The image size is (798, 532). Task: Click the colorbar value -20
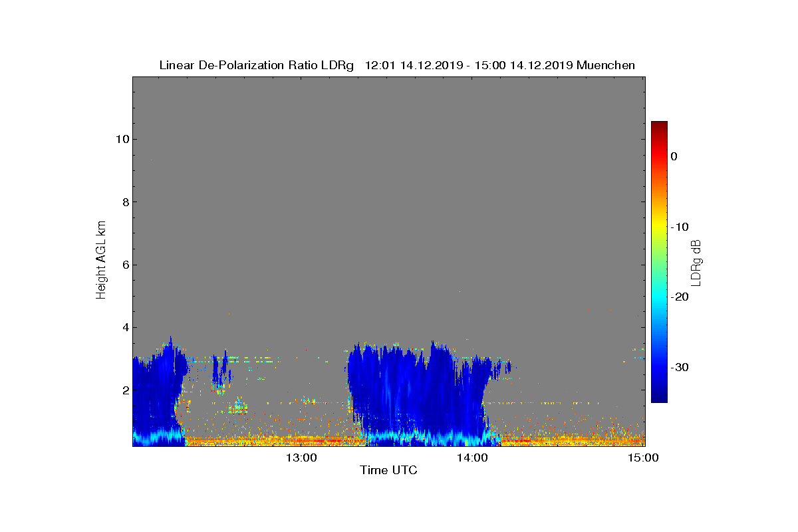click(x=679, y=297)
